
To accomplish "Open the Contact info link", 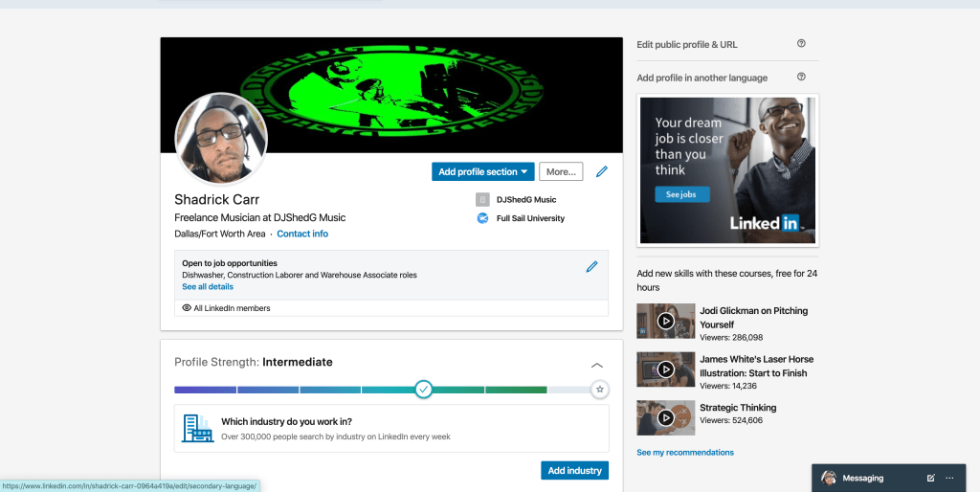I will (302, 234).
